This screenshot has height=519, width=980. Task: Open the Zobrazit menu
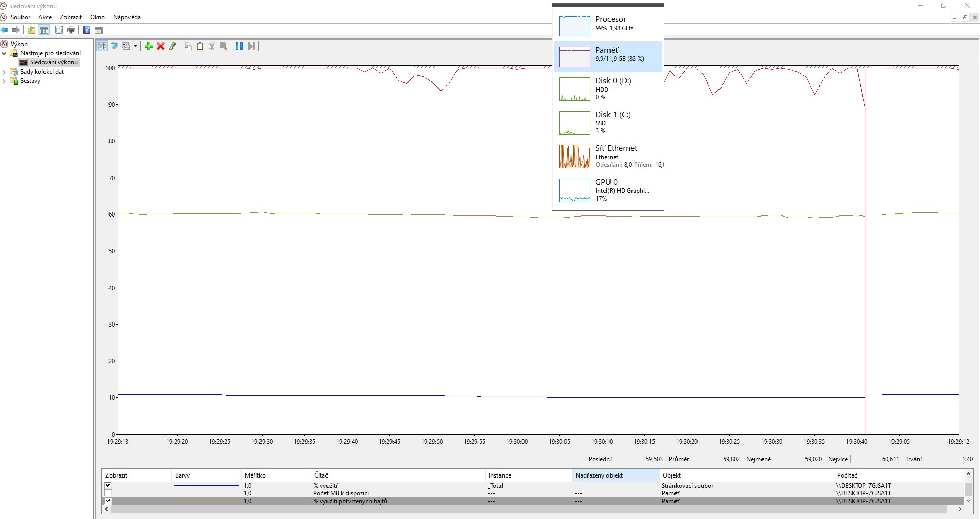[x=71, y=17]
